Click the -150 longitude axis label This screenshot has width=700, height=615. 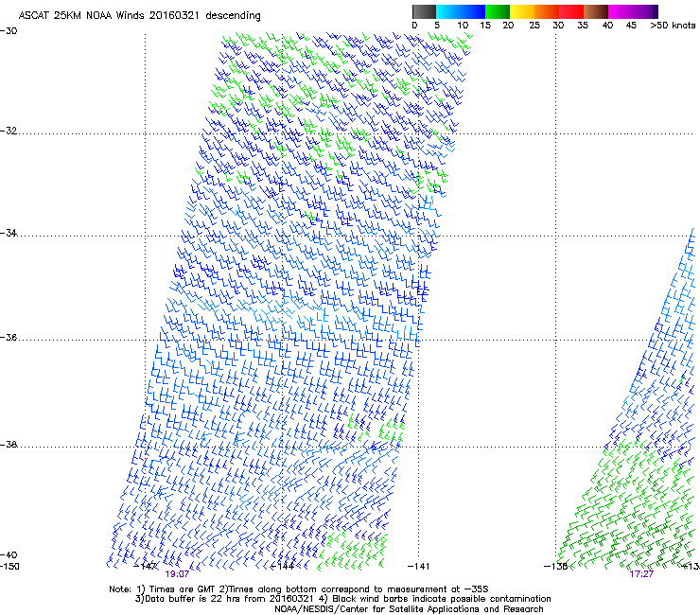[9, 567]
